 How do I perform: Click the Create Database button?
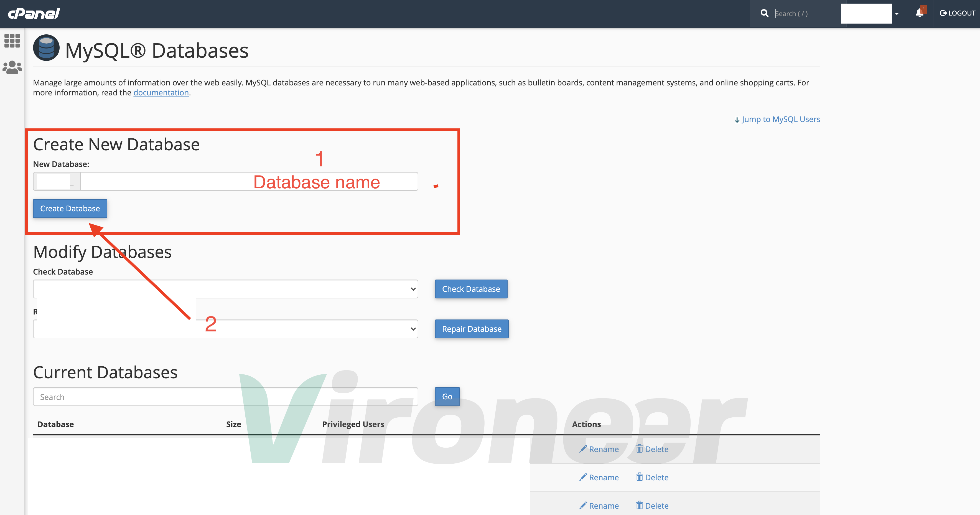click(x=70, y=209)
